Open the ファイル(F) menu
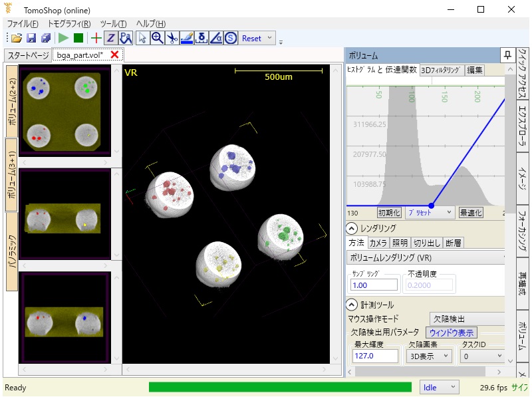This screenshot has width=532, height=397. 23,24
